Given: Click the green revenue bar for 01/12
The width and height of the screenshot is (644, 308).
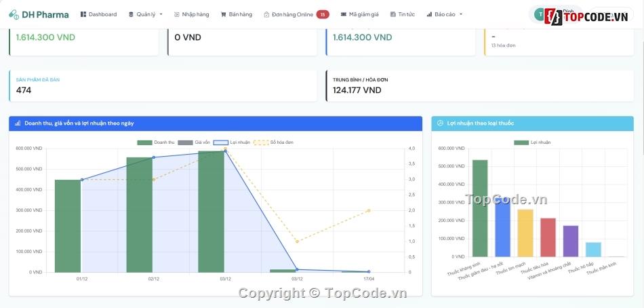Looking at the screenshot, I should click(68, 226).
